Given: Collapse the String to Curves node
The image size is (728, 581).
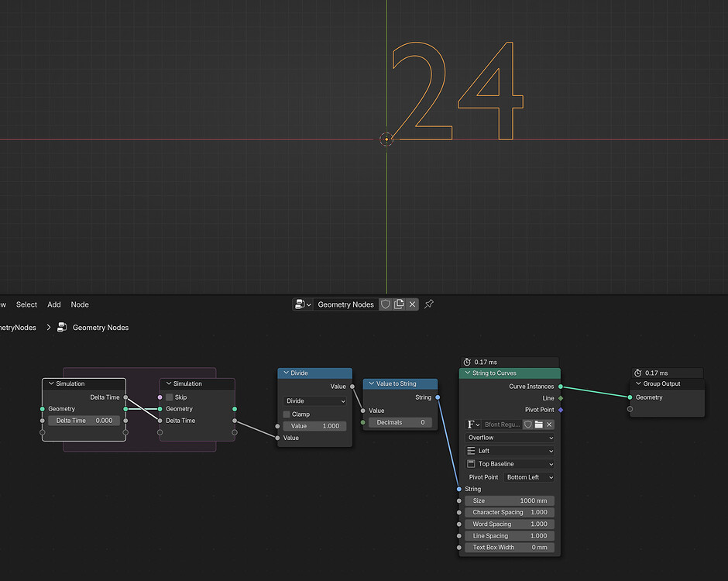Looking at the screenshot, I should point(468,373).
